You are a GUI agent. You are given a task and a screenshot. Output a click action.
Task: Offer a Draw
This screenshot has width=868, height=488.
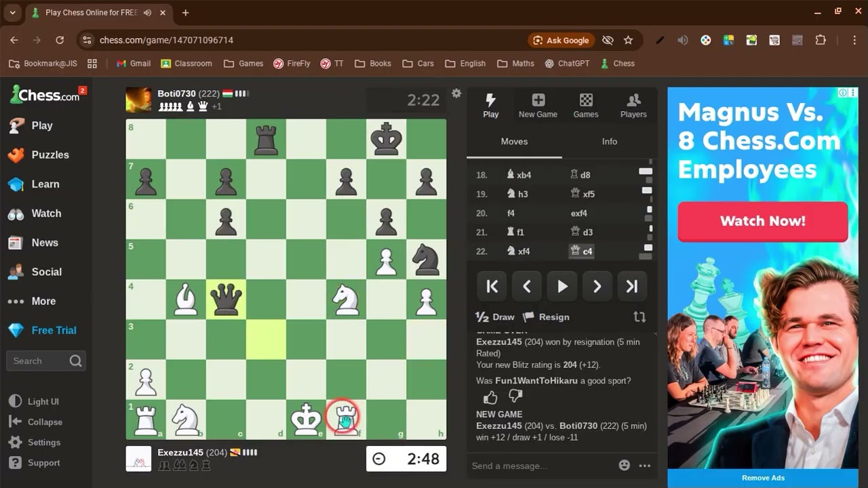495,317
